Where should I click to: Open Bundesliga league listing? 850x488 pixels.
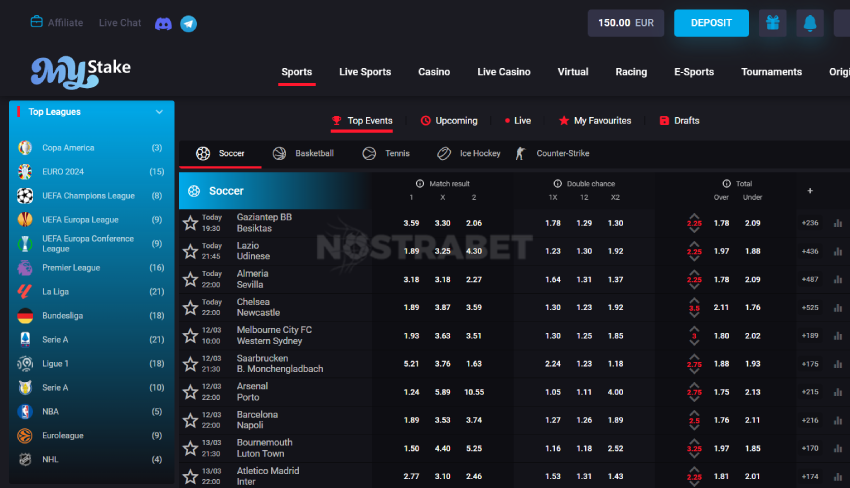[x=92, y=315]
